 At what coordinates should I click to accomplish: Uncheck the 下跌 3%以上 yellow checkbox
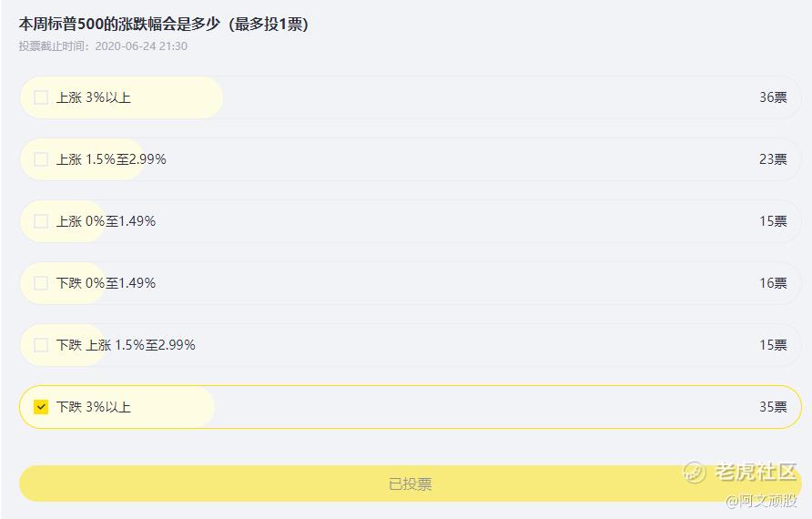pos(41,407)
